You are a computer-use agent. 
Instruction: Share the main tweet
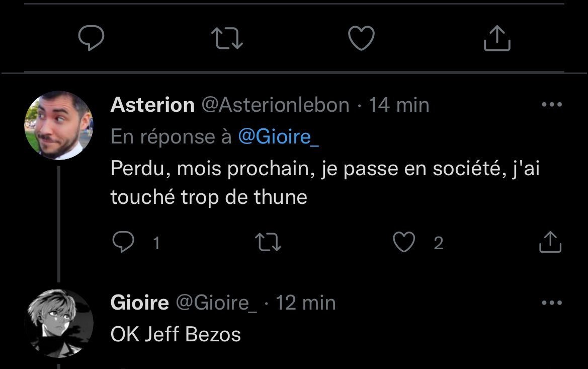pos(497,39)
